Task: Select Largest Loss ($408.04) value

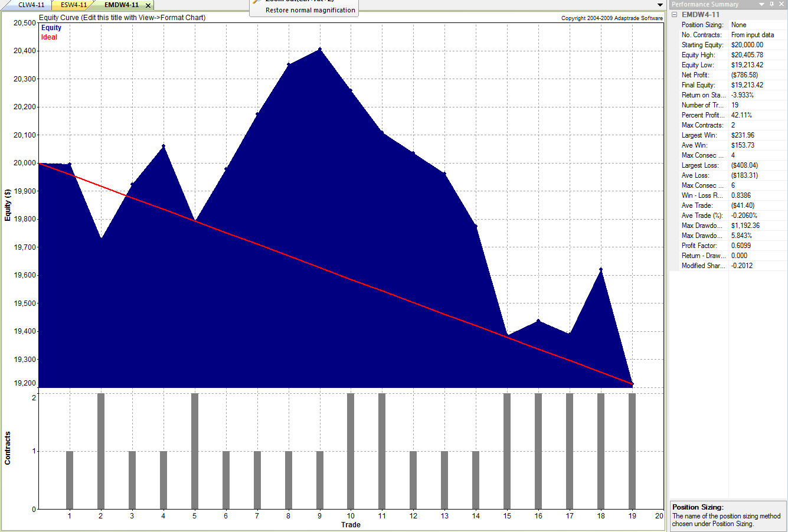Action: point(744,165)
